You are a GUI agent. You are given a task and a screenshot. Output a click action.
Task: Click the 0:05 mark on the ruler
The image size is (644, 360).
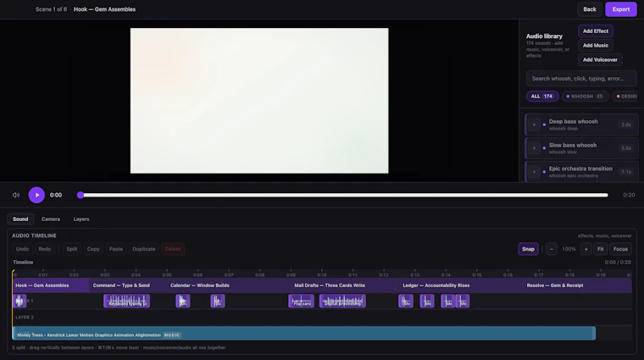tap(167, 274)
